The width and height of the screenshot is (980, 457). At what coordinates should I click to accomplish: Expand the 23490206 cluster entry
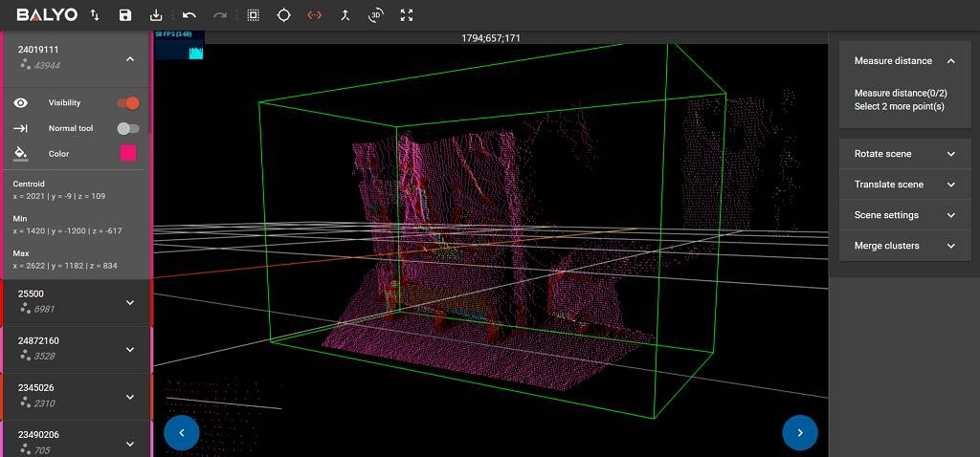[130, 444]
